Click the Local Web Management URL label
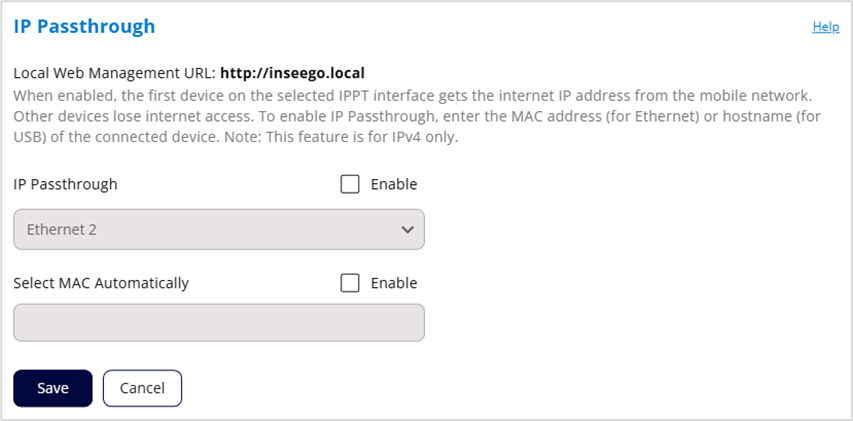The image size is (853, 421). [114, 73]
